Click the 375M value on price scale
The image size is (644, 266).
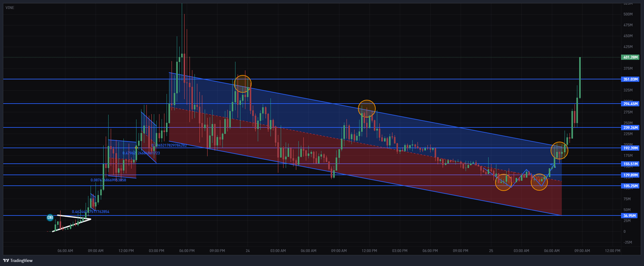pos(627,68)
